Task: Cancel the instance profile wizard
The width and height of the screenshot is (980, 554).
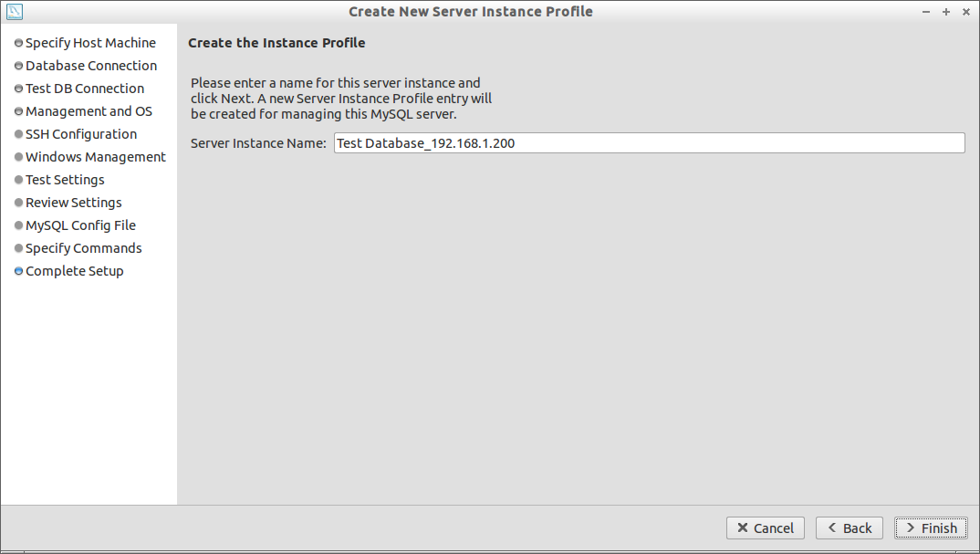Action: [765, 528]
